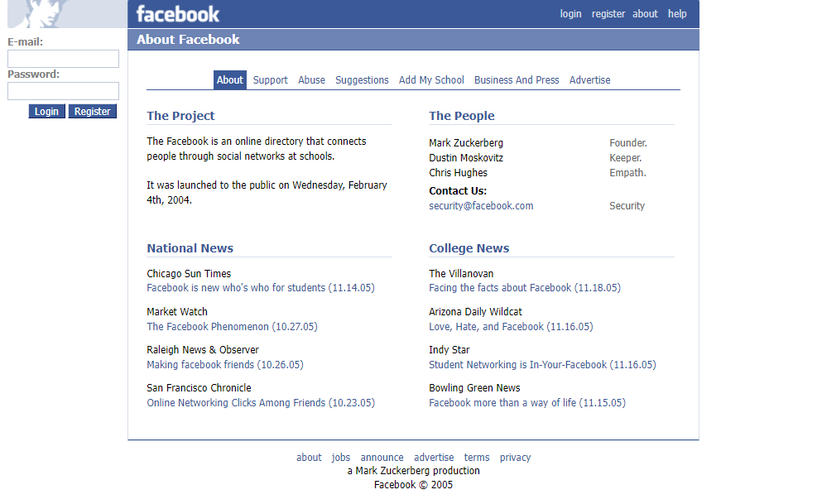The height and width of the screenshot is (504, 822).
Task: Switch to the Abuse tab
Action: (x=311, y=80)
